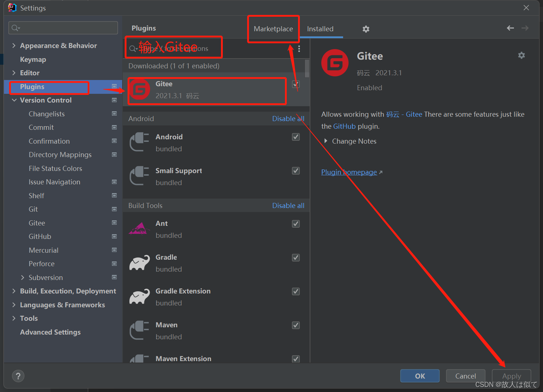Open the plugin search options kebab menu

tap(299, 49)
